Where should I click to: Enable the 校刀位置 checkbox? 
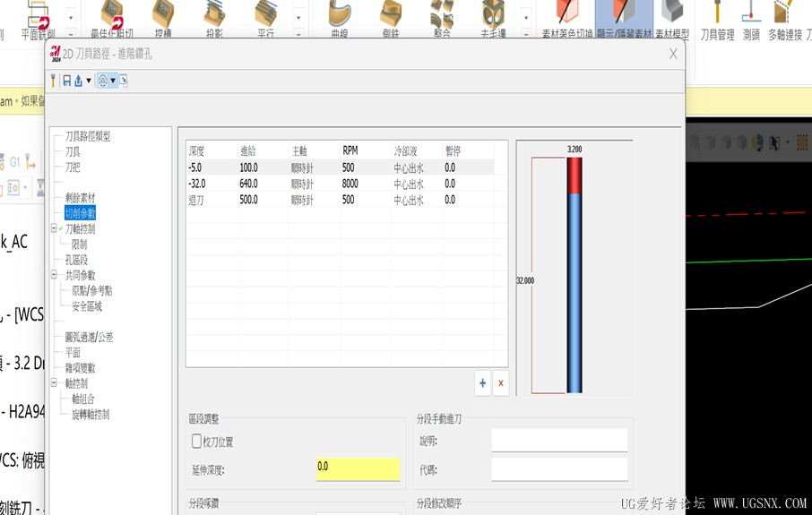click(x=197, y=441)
